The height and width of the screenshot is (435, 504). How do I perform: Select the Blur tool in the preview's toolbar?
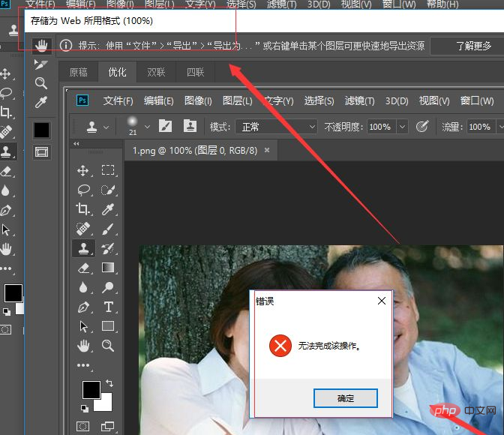83,287
